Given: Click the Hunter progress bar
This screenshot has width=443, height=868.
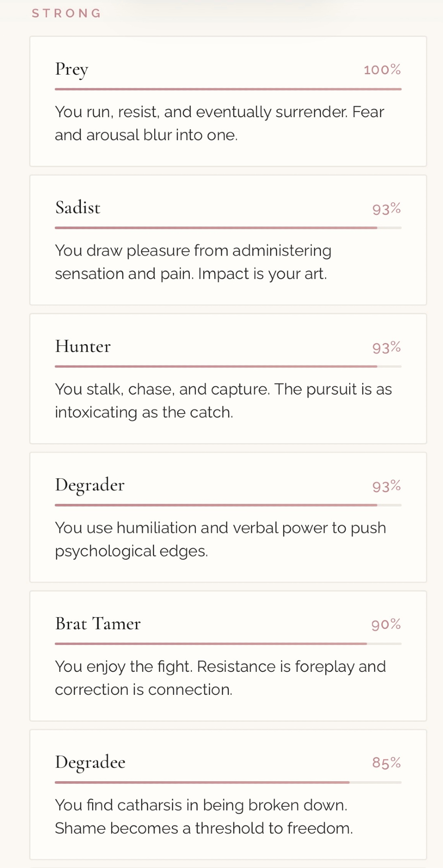Looking at the screenshot, I should point(228,366).
